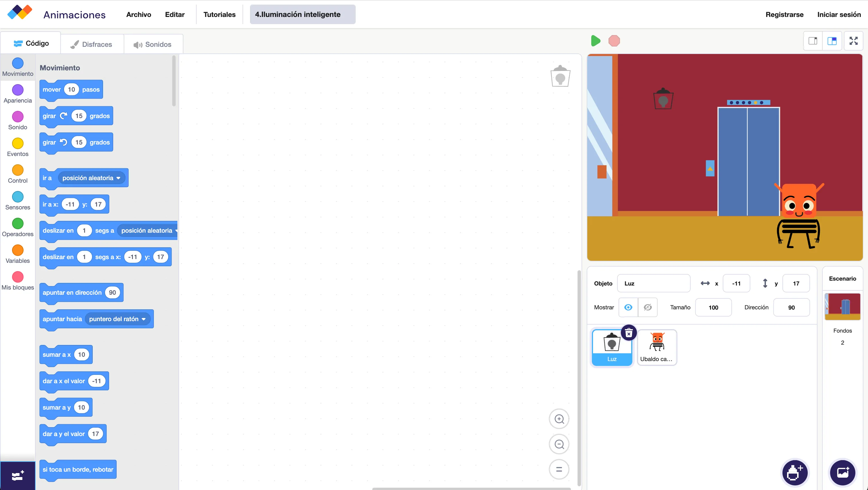Zoom out of the code workspace
868x490 pixels.
(559, 444)
